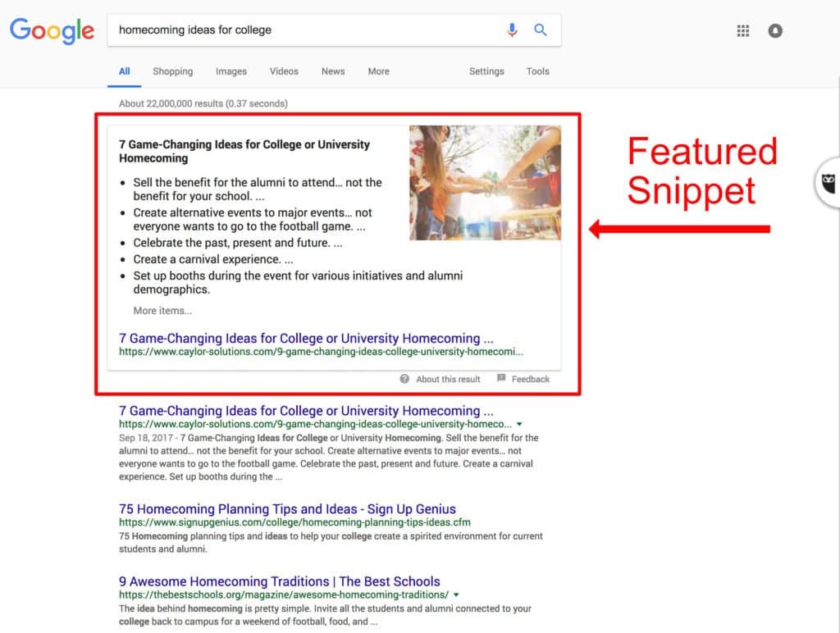840x633 pixels.
Task: Click More items... in featured snippet
Action: pos(162,311)
